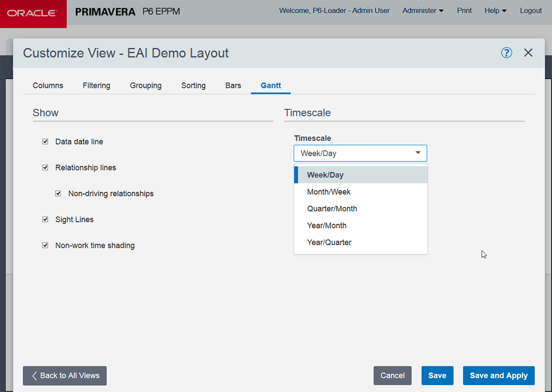Go to the Bars tab
The image size is (552, 392).
(233, 86)
